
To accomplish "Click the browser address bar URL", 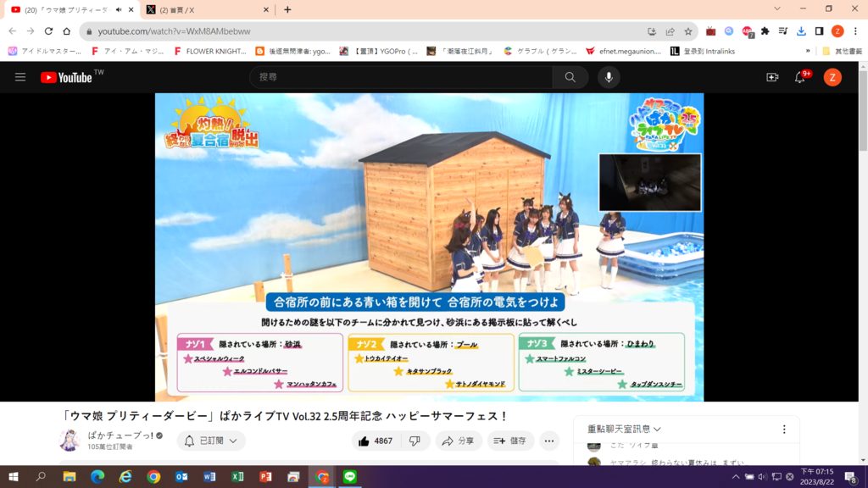I will [x=175, y=31].
